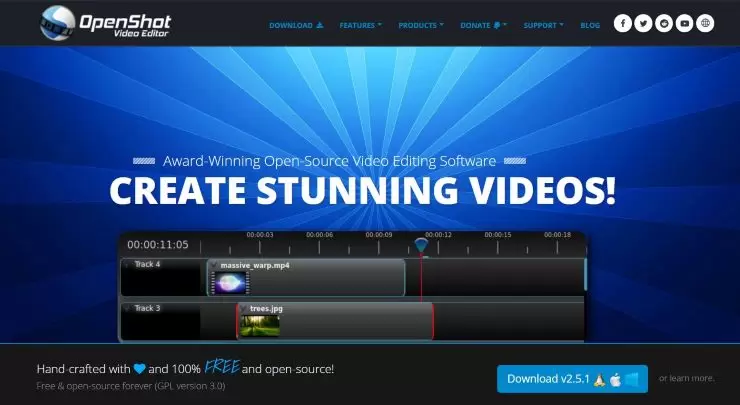Expand the SUPPORT dropdown menu
This screenshot has height=405, width=740.
coord(543,25)
